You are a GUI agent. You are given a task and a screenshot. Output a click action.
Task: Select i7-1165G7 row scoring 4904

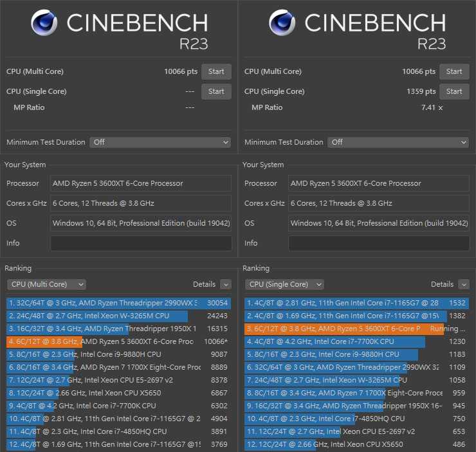pos(118,419)
